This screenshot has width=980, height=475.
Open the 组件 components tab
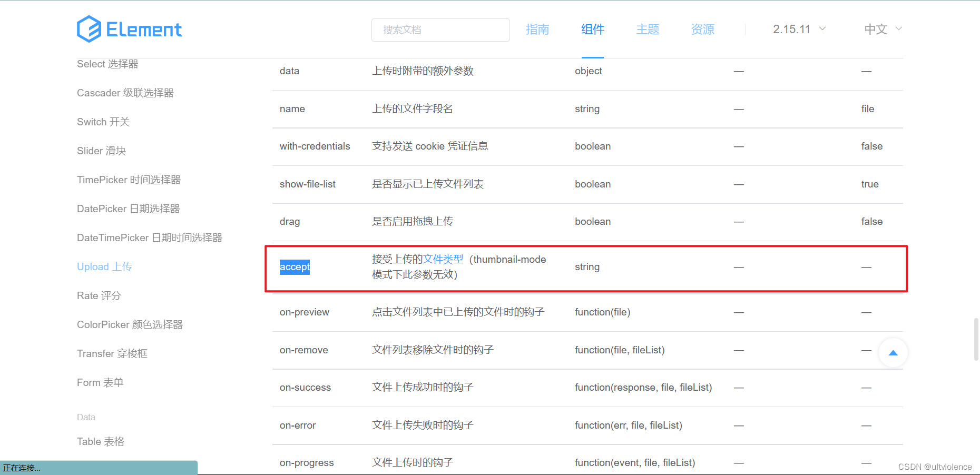593,29
